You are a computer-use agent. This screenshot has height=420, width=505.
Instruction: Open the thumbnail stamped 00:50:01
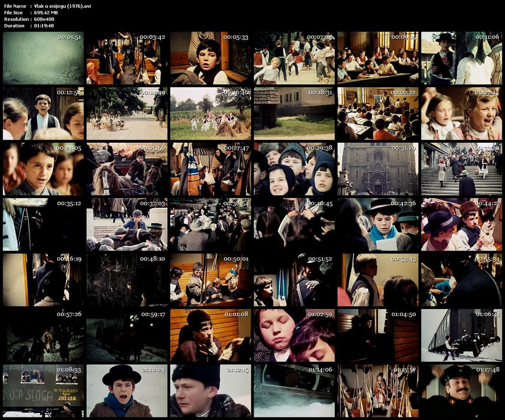tap(211, 280)
